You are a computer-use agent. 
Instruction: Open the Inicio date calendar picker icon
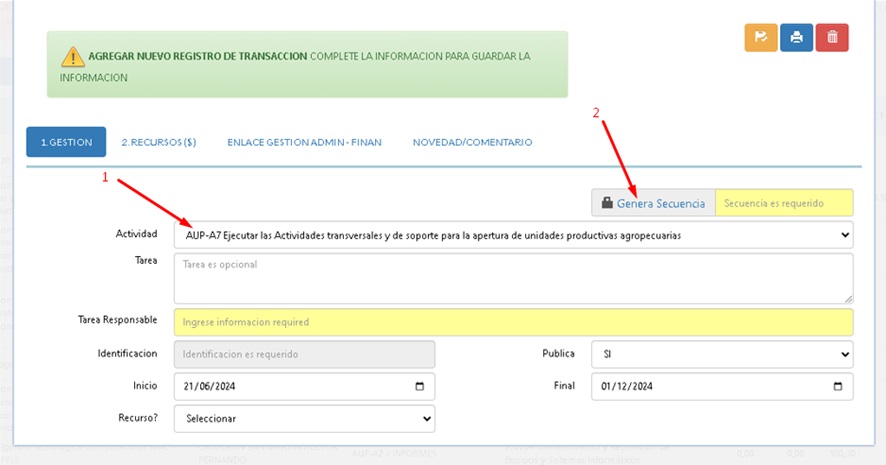pos(419,386)
